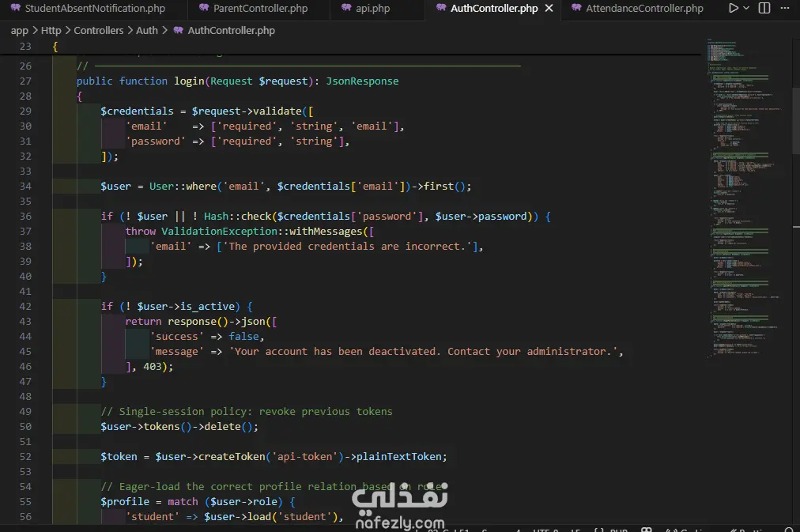Click sticky scroll line 23 header
The image size is (800, 532).
point(350,47)
